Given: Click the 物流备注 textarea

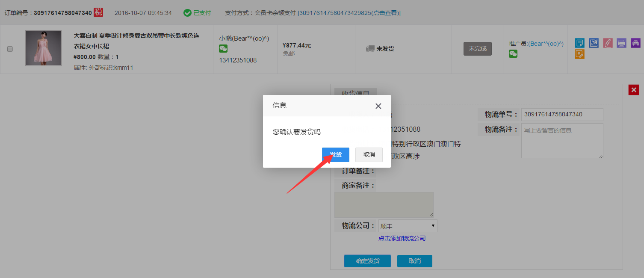Looking at the screenshot, I should click(x=562, y=141).
